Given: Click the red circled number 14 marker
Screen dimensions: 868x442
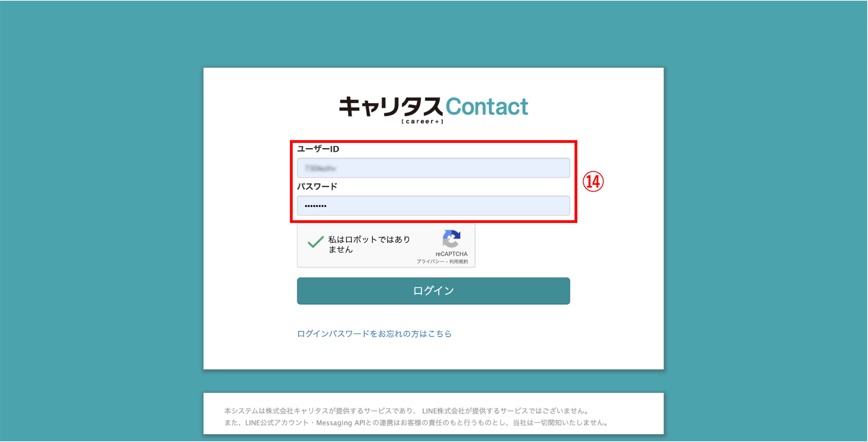Looking at the screenshot, I should coord(593,182).
